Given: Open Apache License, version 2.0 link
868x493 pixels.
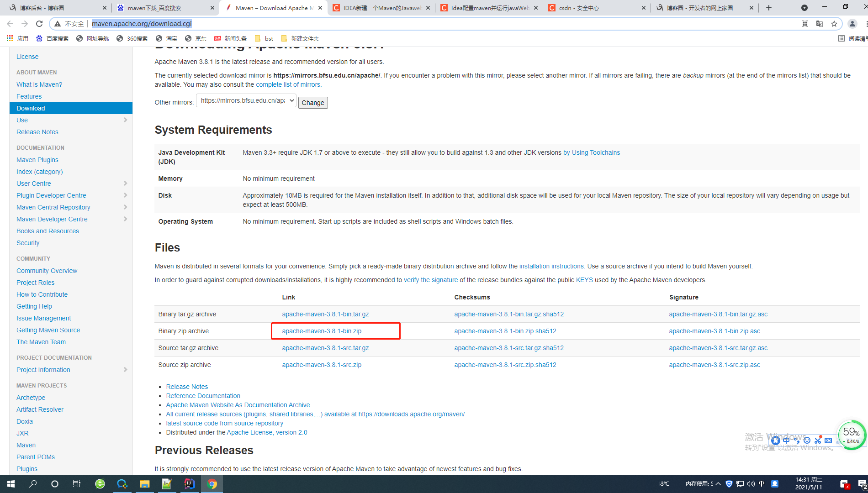Looking at the screenshot, I should point(267,432).
